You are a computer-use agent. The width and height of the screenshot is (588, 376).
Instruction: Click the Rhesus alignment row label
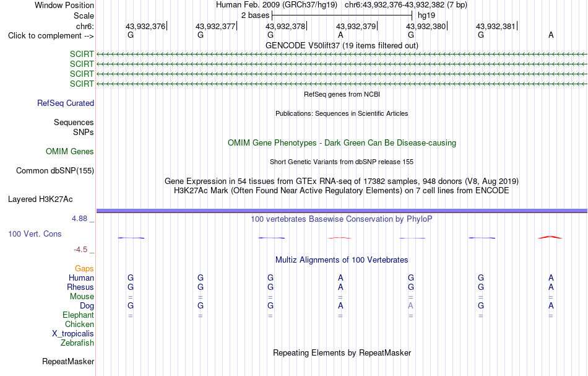click(x=80, y=287)
